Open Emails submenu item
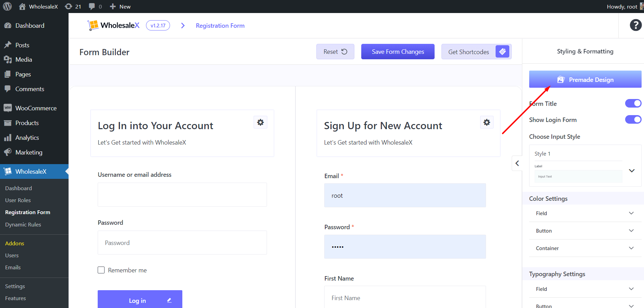The height and width of the screenshot is (308, 644). (13, 267)
